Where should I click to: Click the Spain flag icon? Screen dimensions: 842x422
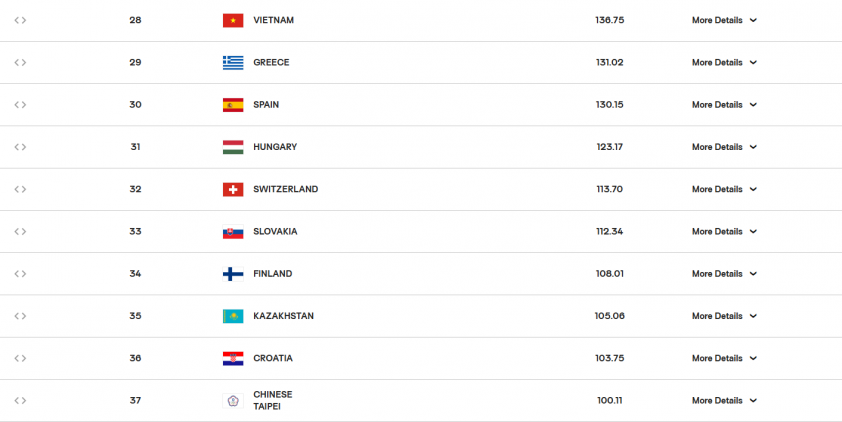pyautogui.click(x=232, y=105)
